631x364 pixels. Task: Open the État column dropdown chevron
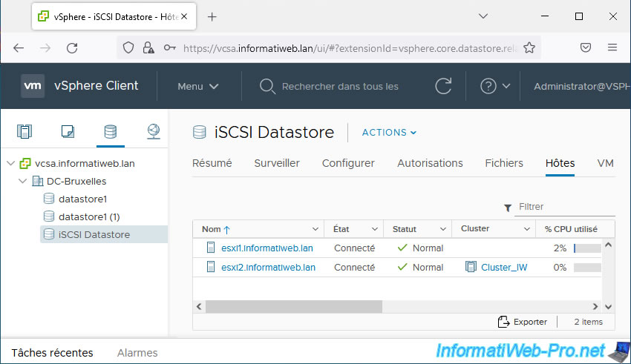(375, 229)
